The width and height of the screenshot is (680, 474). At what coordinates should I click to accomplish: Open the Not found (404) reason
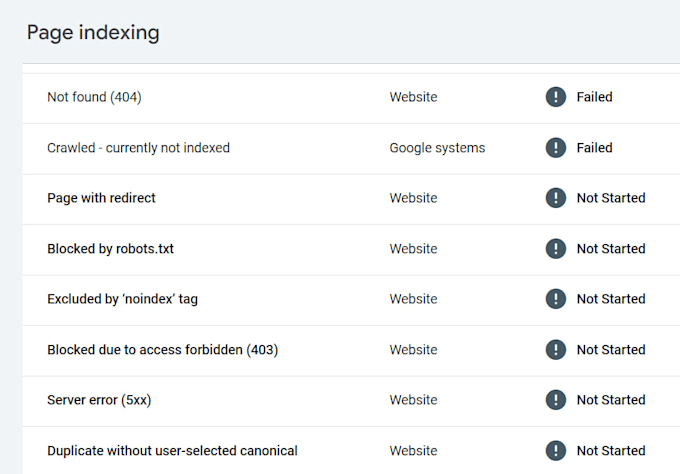click(94, 97)
